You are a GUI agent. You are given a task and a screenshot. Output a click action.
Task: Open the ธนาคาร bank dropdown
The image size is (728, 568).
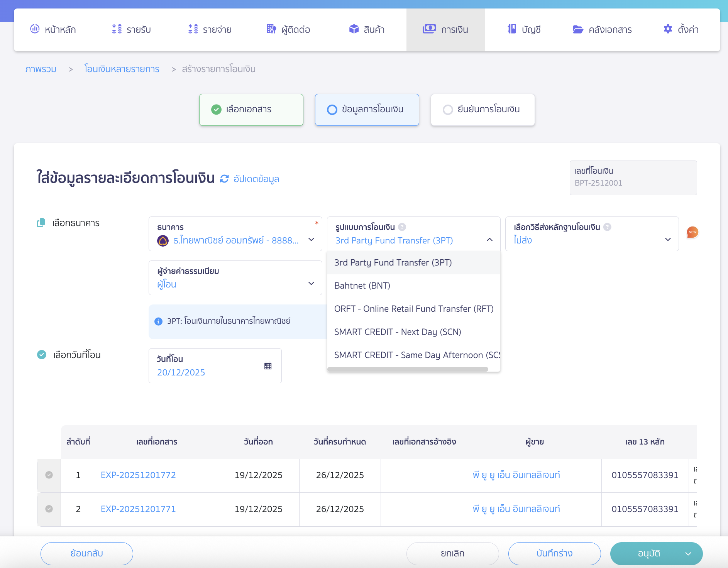point(235,234)
